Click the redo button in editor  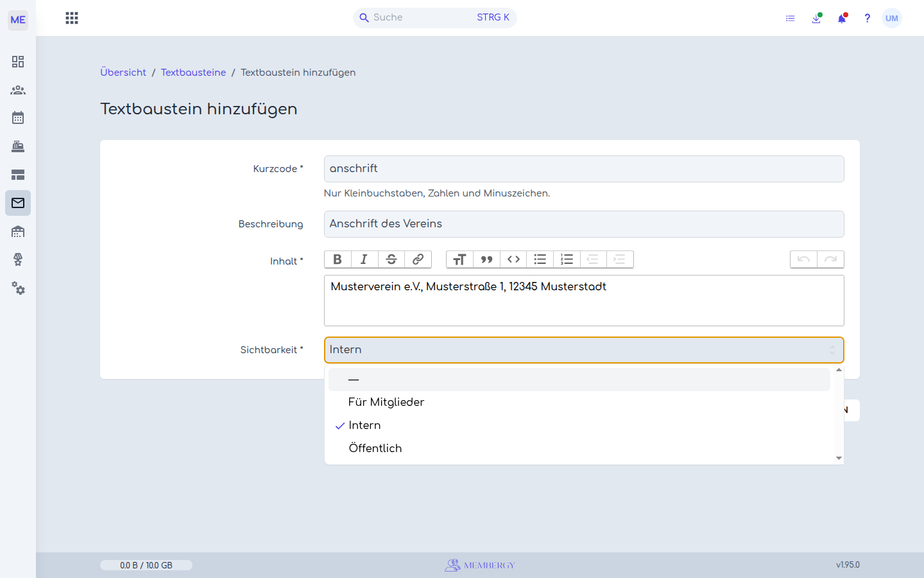point(830,259)
